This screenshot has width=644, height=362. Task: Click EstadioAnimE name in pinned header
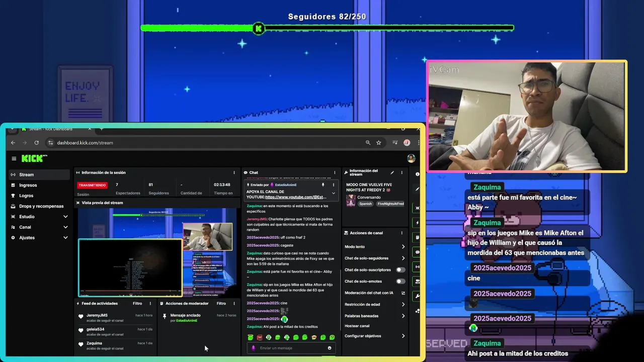286,185
